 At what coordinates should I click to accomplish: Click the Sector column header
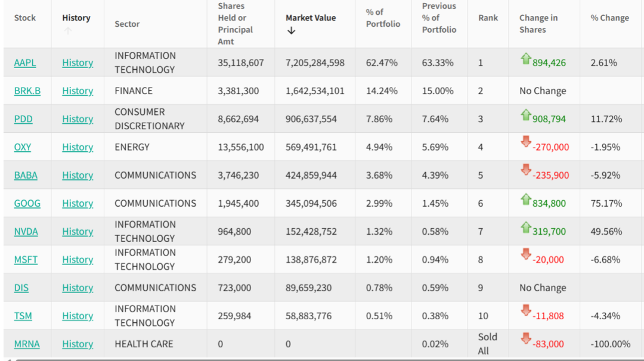[x=127, y=24]
